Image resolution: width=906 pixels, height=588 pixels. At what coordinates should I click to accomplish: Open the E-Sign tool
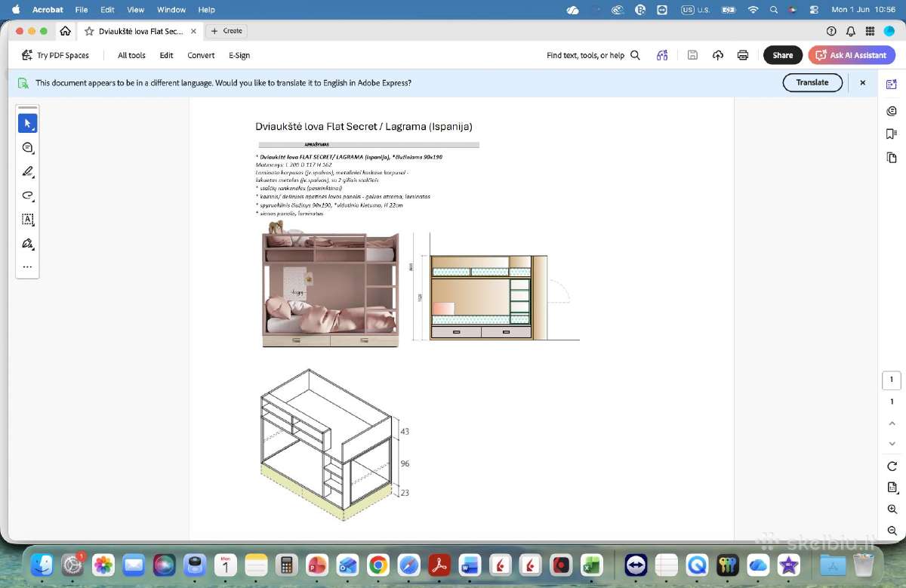(x=239, y=55)
